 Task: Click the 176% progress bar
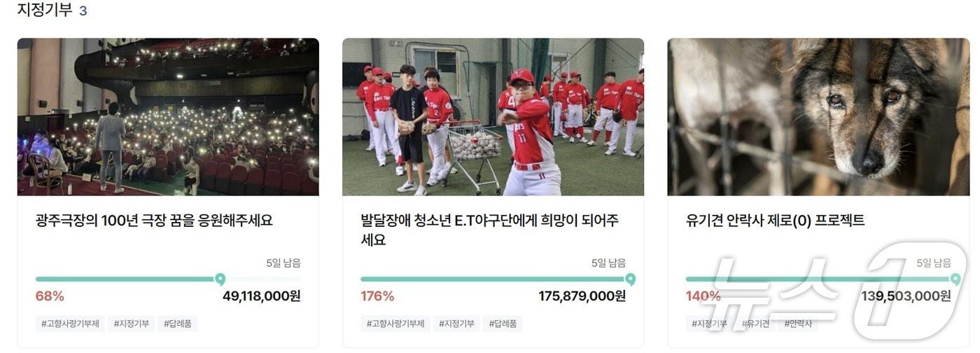493,279
